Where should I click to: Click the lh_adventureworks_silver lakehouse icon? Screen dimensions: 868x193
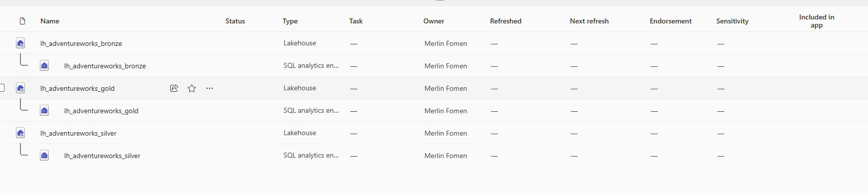coord(20,133)
